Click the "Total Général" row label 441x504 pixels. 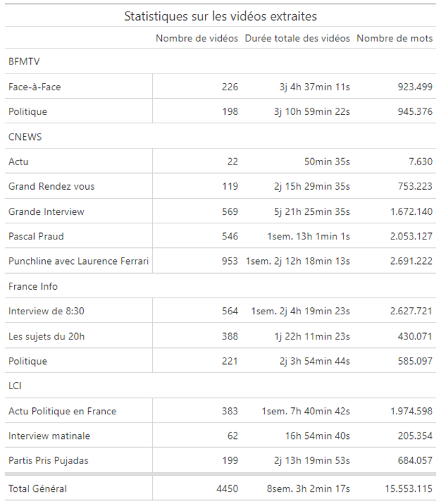37,489
